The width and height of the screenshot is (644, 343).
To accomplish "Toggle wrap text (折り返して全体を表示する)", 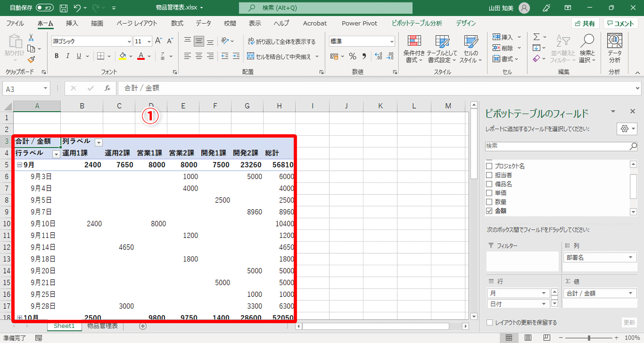I will [x=282, y=42].
